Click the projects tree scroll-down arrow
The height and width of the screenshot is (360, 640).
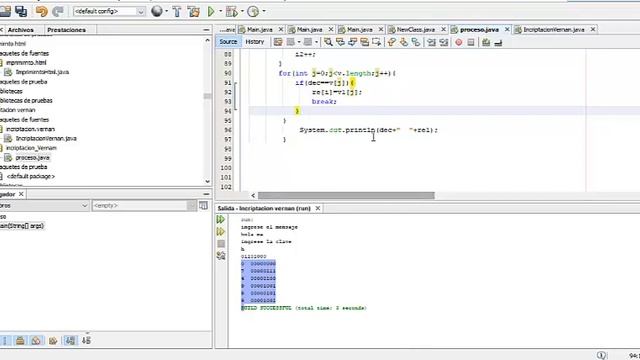[207, 181]
